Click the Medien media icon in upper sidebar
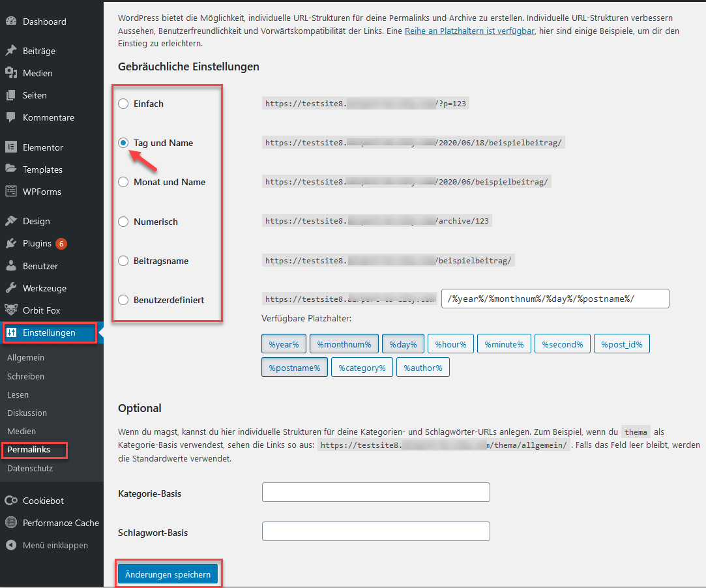The image size is (706, 588). (x=11, y=72)
